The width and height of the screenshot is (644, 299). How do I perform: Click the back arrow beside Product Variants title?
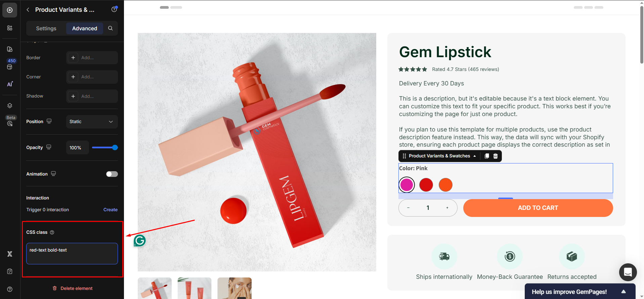pos(28,10)
